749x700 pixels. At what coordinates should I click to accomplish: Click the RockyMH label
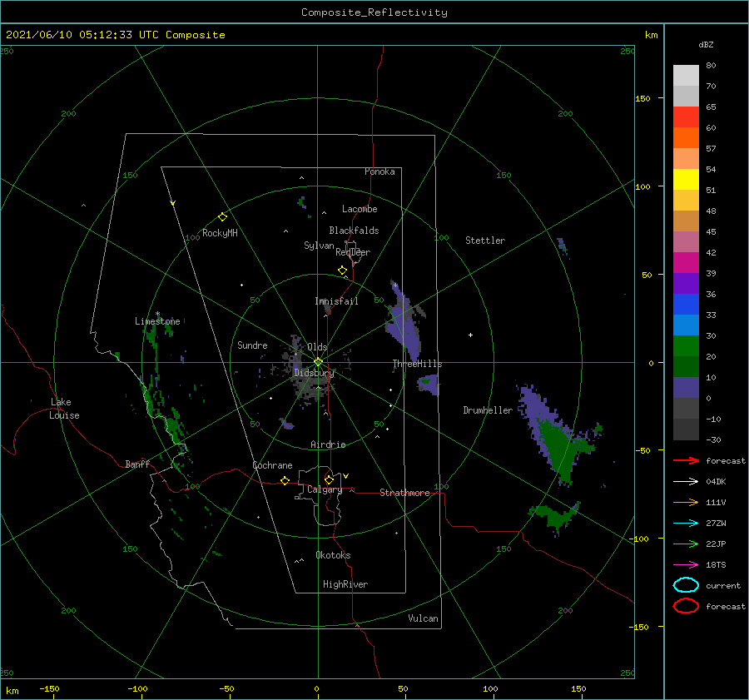coord(220,233)
